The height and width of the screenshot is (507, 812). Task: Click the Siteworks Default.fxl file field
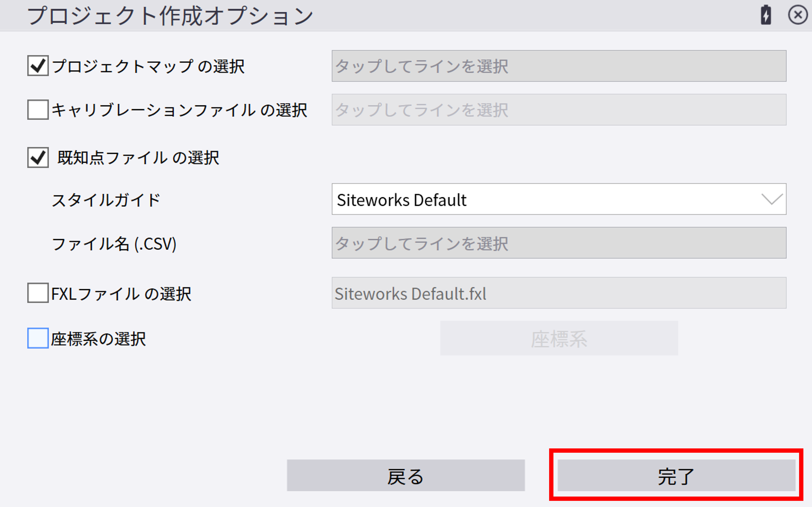[x=558, y=293]
